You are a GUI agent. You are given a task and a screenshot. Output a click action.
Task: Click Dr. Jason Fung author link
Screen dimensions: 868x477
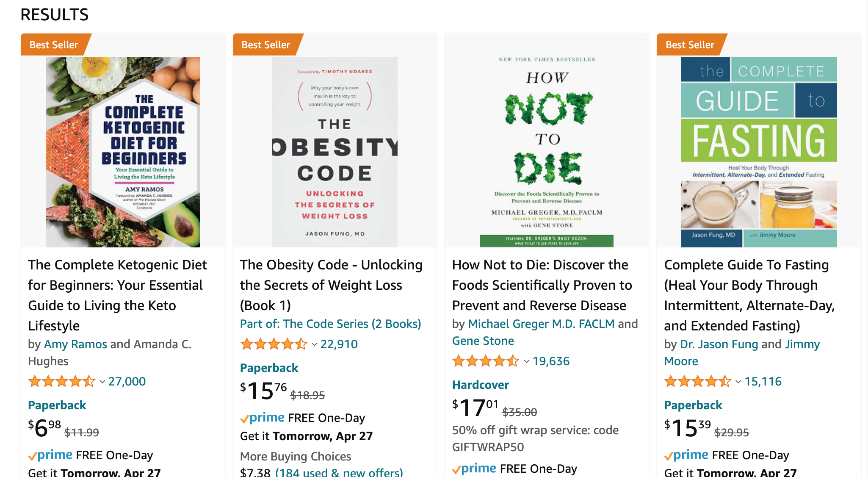pos(719,344)
